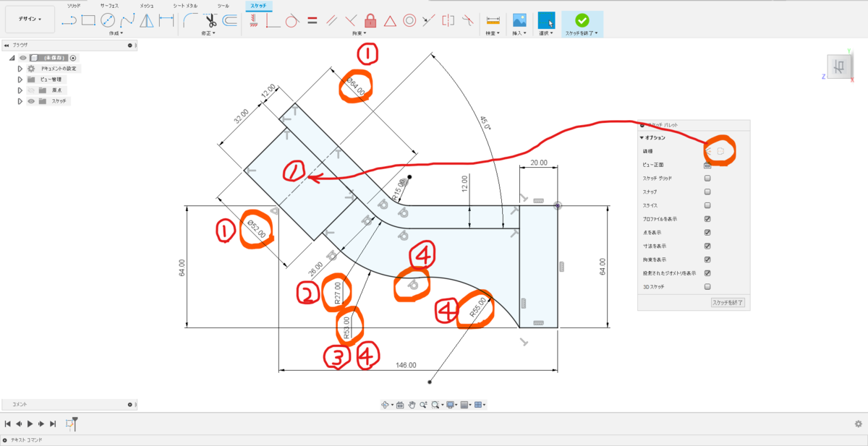Open the 拘束 dropdown menu
Viewport: 868px width, 446px height.
pos(359,33)
